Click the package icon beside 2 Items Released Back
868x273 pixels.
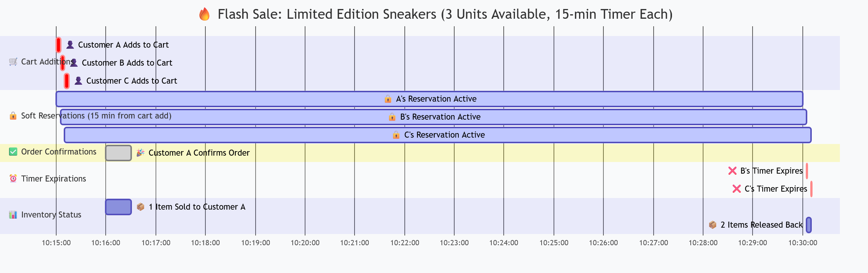[712, 225]
